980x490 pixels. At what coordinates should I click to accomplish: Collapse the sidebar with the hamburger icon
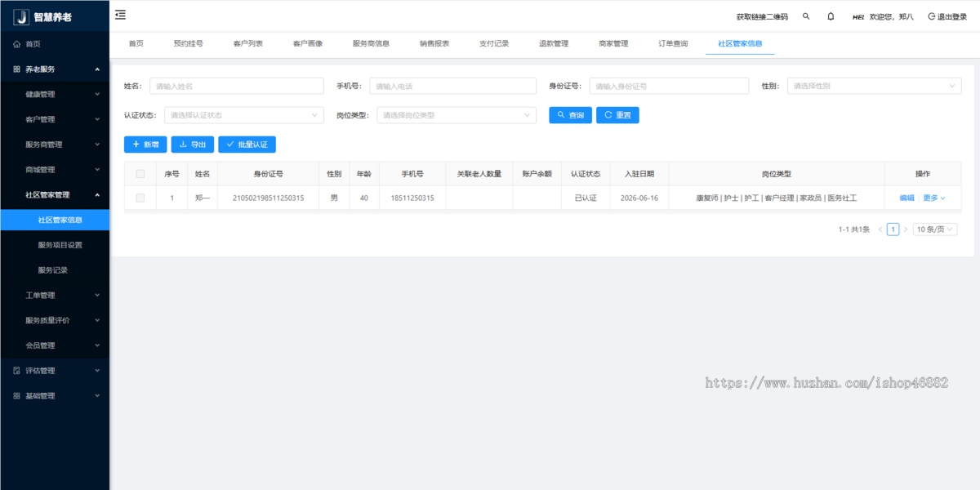coord(121,15)
